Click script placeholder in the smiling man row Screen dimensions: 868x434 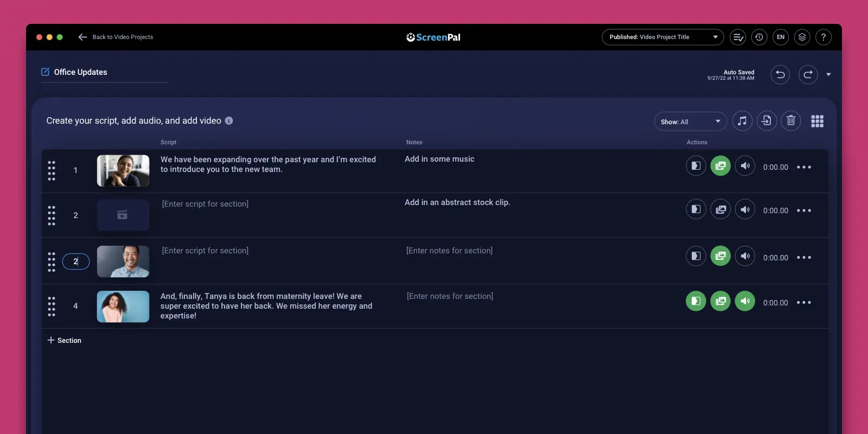click(205, 251)
